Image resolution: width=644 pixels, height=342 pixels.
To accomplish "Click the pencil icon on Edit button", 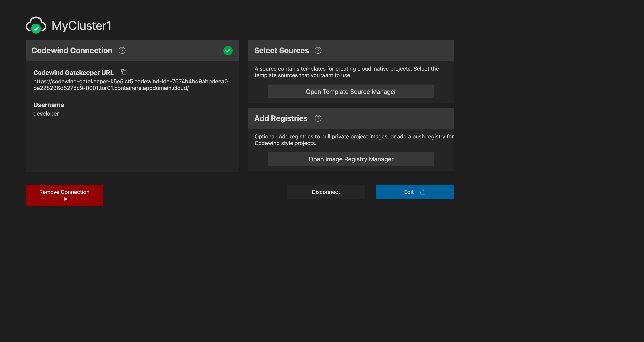I will tap(423, 192).
